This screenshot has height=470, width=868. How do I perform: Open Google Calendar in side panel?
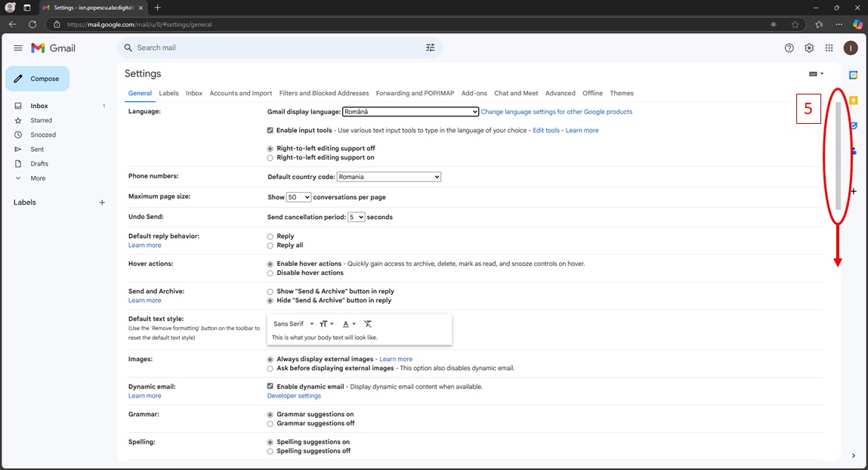point(853,75)
